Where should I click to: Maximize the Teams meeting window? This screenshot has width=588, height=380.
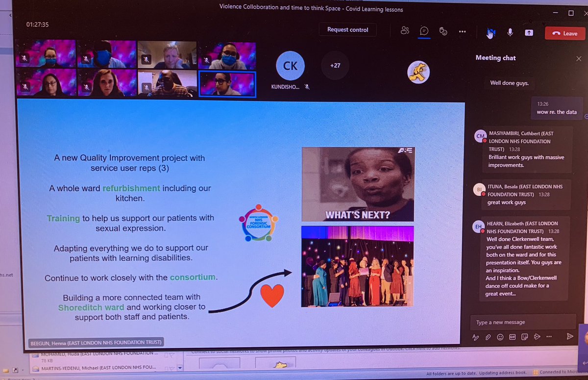[570, 13]
